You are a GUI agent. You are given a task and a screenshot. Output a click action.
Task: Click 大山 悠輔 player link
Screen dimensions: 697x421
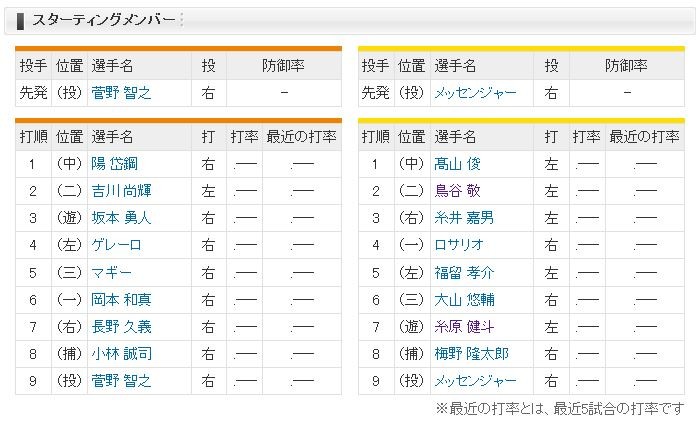point(465,298)
